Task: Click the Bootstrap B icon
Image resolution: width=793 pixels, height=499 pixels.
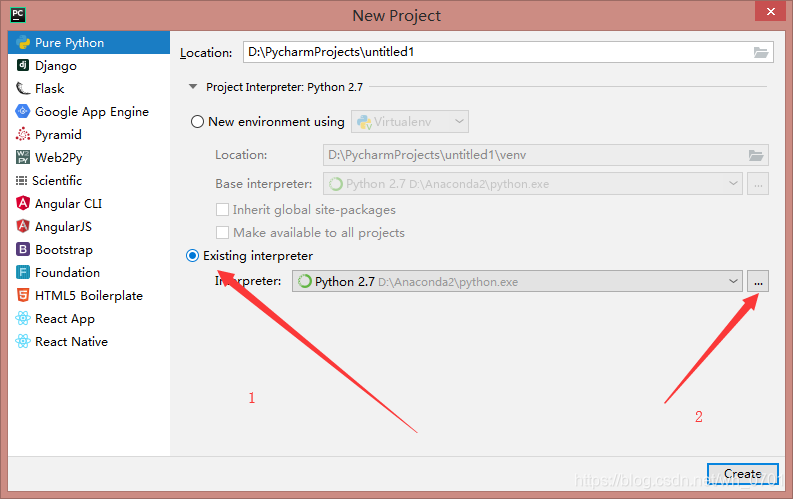Action: click(x=23, y=249)
